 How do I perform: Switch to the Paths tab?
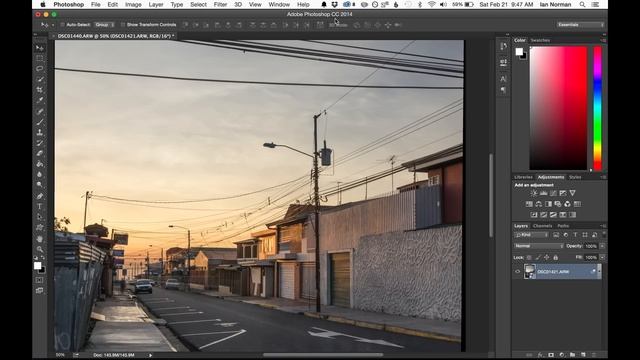click(x=563, y=226)
